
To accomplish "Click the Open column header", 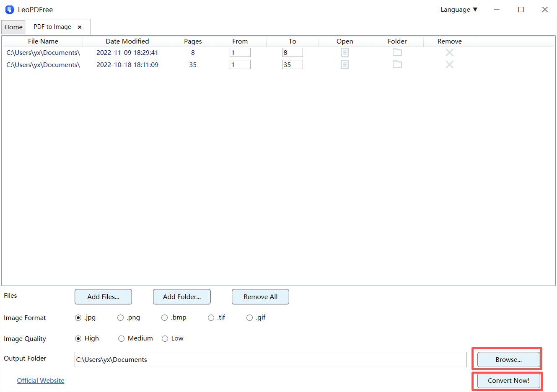I will [x=345, y=41].
